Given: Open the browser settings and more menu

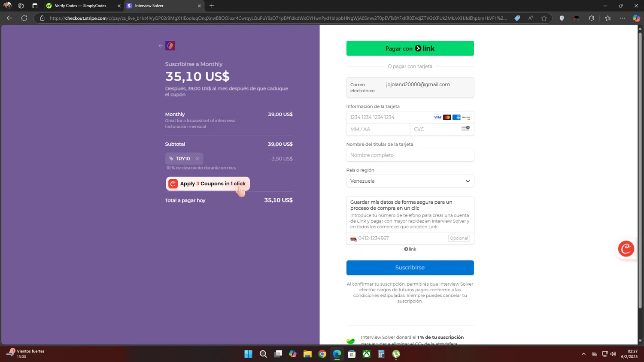Looking at the screenshot, I should pos(623,18).
